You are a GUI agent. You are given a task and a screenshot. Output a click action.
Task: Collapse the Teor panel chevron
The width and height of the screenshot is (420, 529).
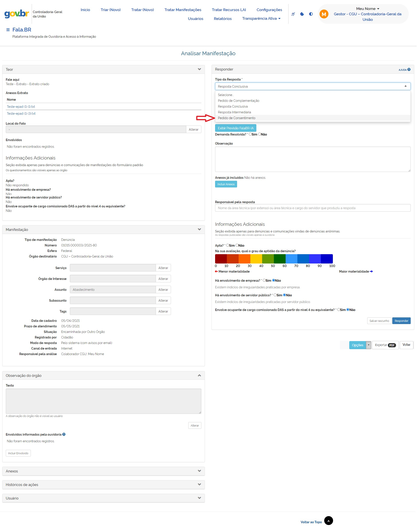(x=199, y=69)
